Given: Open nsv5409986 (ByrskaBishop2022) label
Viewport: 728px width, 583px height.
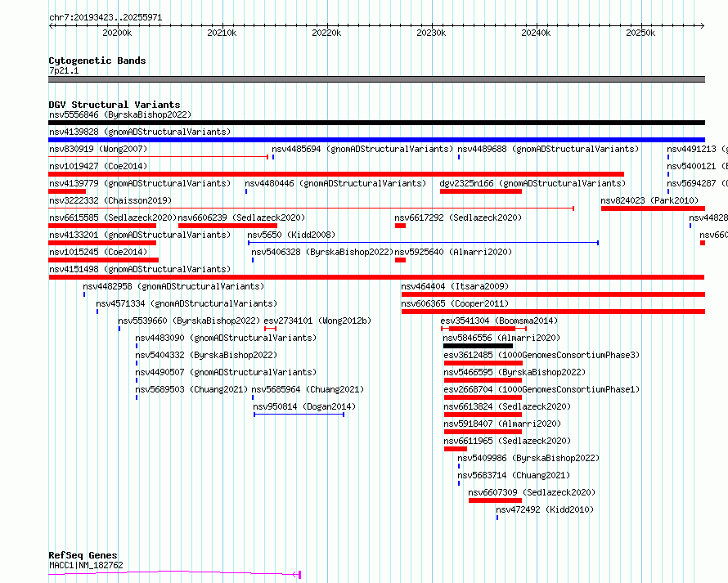Looking at the screenshot, I should click(528, 458).
